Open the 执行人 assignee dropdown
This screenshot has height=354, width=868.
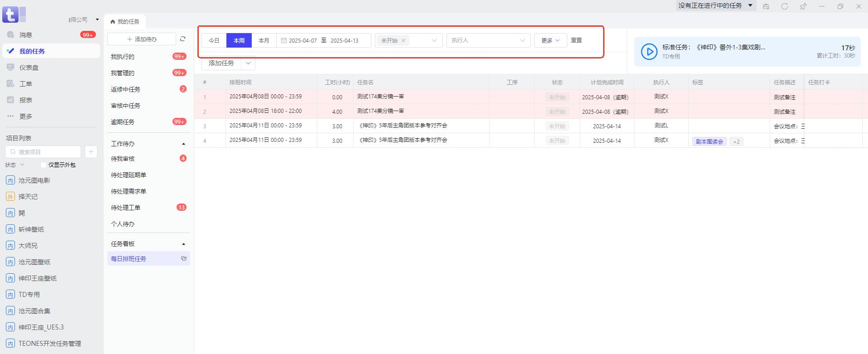point(488,40)
